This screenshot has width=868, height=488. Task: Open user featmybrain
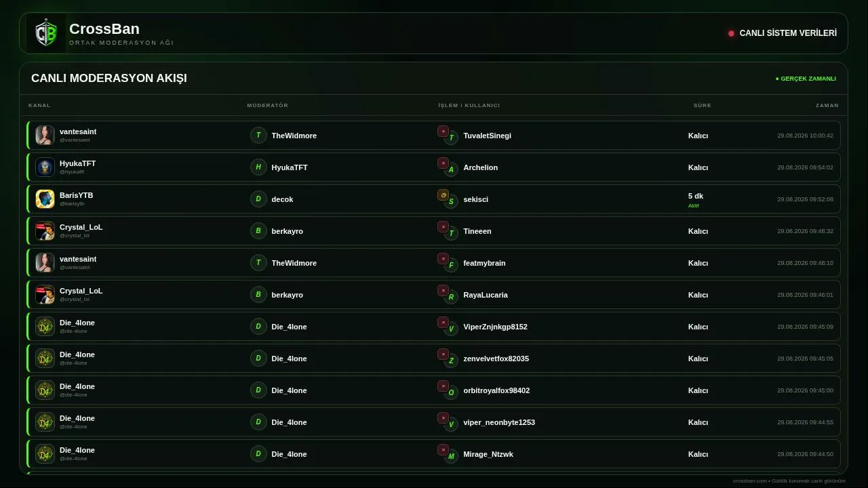[484, 263]
